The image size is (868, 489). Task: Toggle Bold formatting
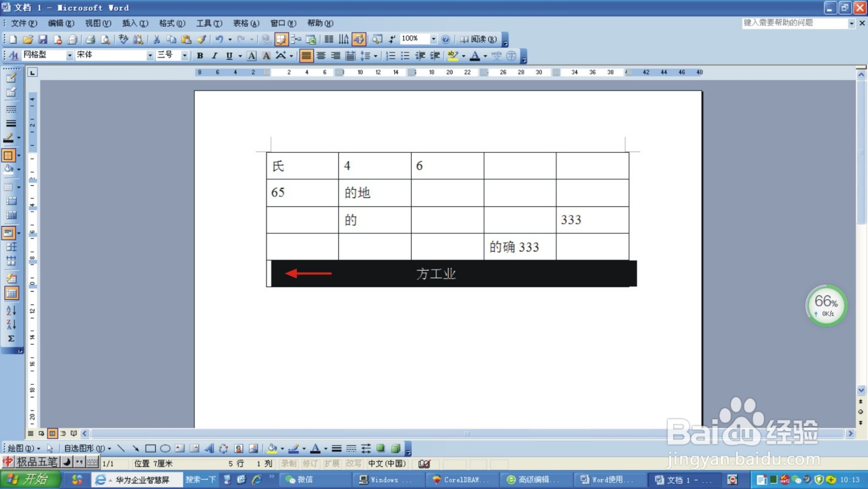click(200, 55)
